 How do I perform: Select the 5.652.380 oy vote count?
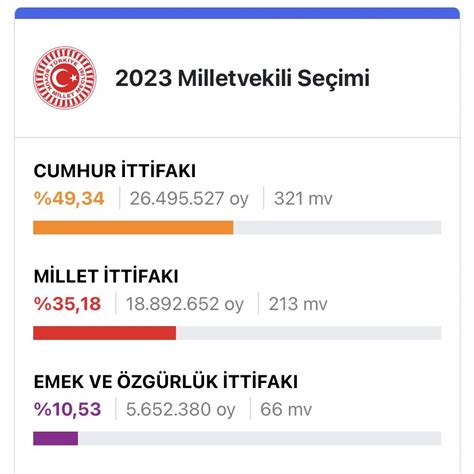[x=181, y=410]
